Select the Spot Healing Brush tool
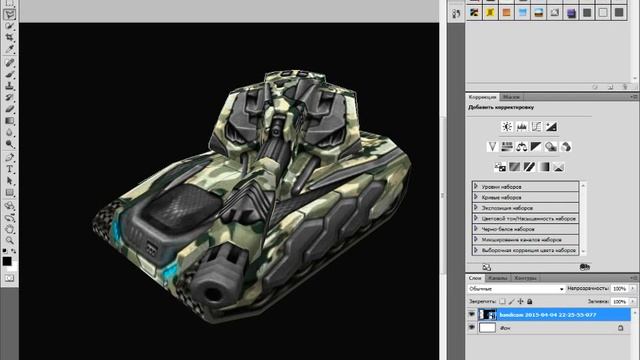The image size is (640, 360). pyautogui.click(x=9, y=63)
